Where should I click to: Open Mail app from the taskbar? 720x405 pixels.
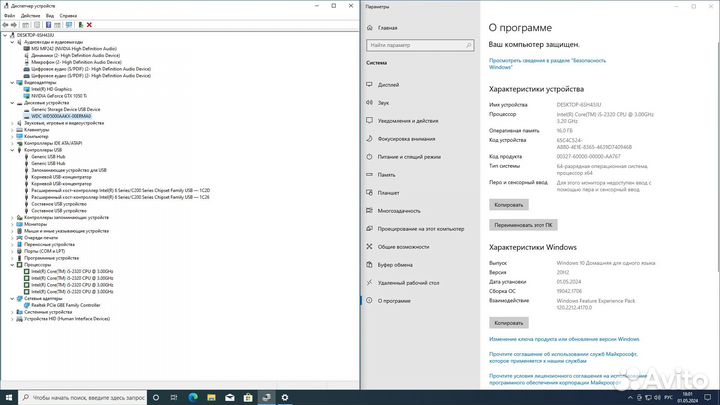[230, 398]
